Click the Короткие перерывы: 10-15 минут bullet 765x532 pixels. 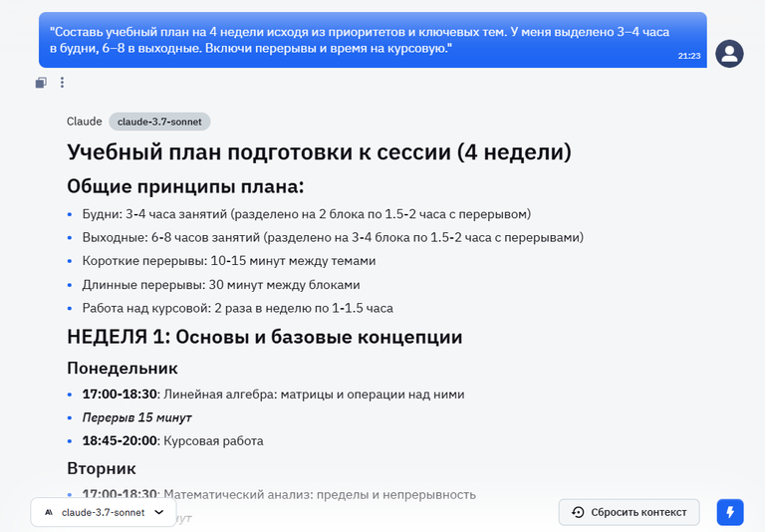[229, 261]
